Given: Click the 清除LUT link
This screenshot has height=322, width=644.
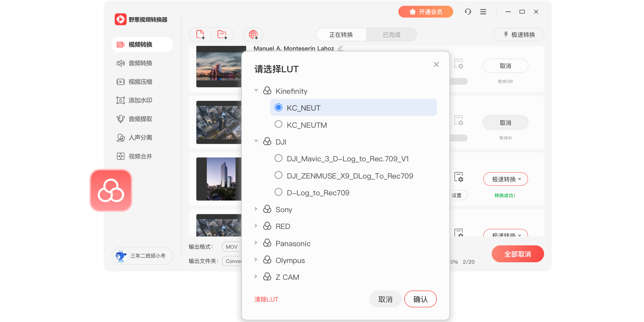Looking at the screenshot, I should [x=266, y=299].
